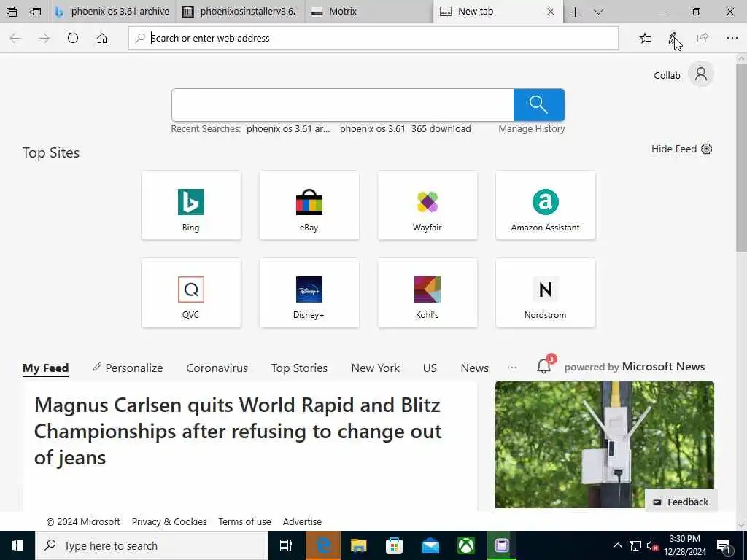This screenshot has height=560, width=747.
Task: Click the Share this page icon
Action: coord(703,38)
